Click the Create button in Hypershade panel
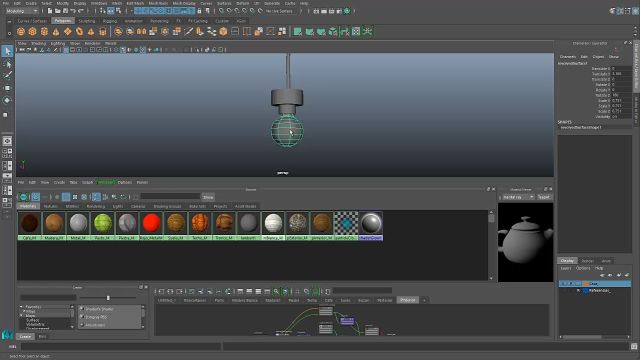 (25, 337)
